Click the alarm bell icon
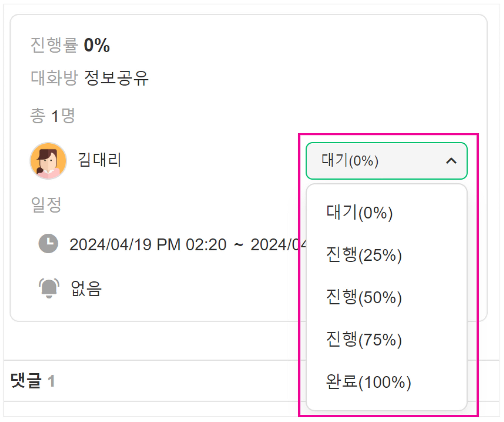 [x=49, y=288]
